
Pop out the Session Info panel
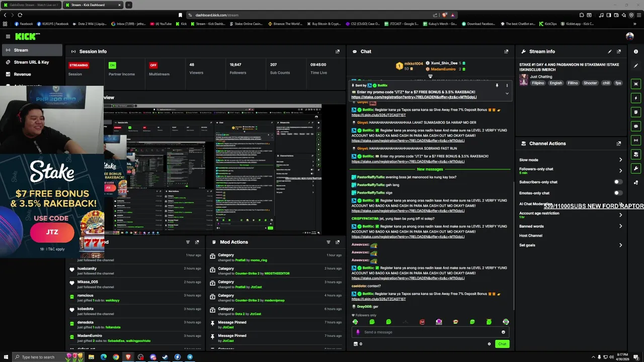click(338, 51)
